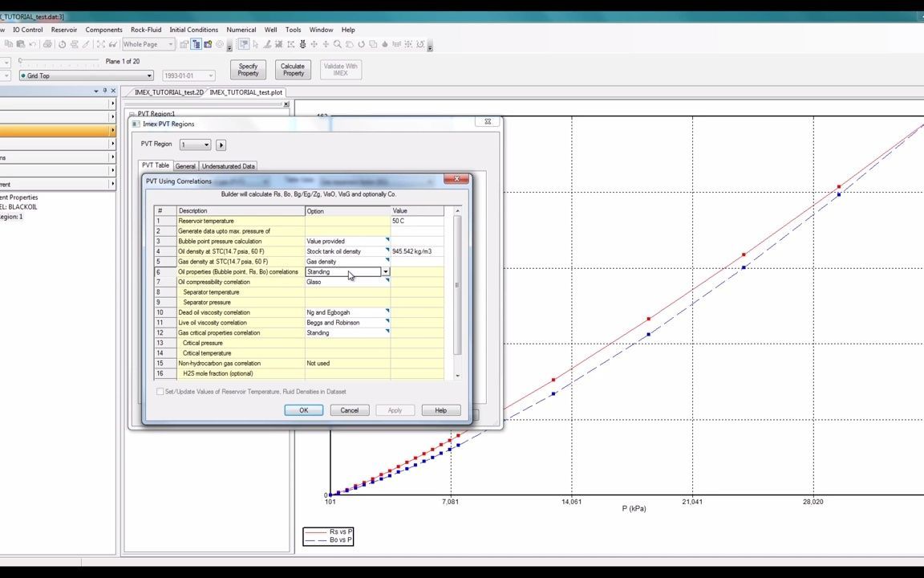Click the pin icon on the left panel

[105, 91]
